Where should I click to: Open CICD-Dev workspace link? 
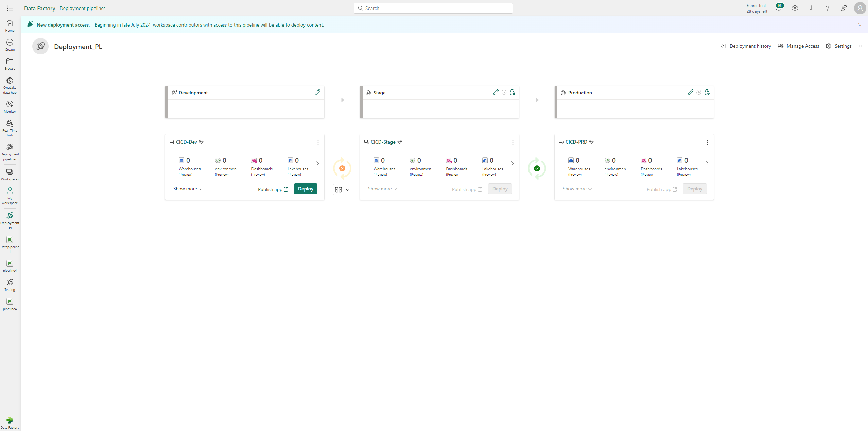click(x=187, y=142)
